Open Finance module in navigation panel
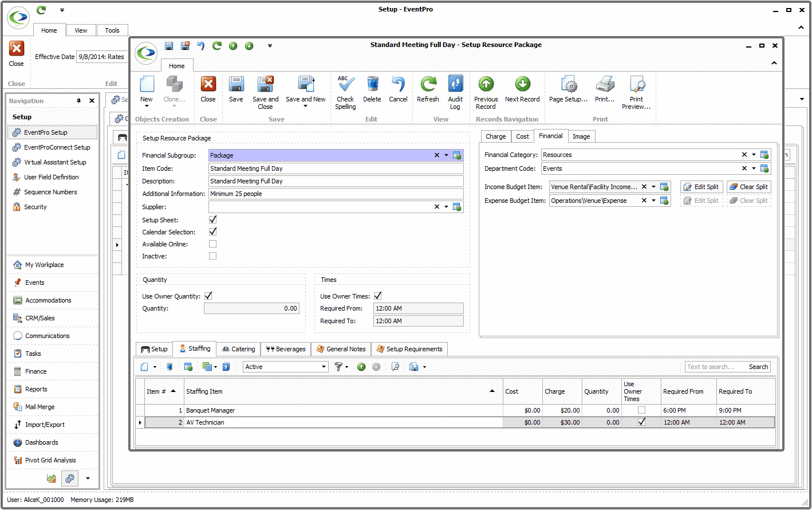This screenshot has width=812, height=510. (36, 371)
